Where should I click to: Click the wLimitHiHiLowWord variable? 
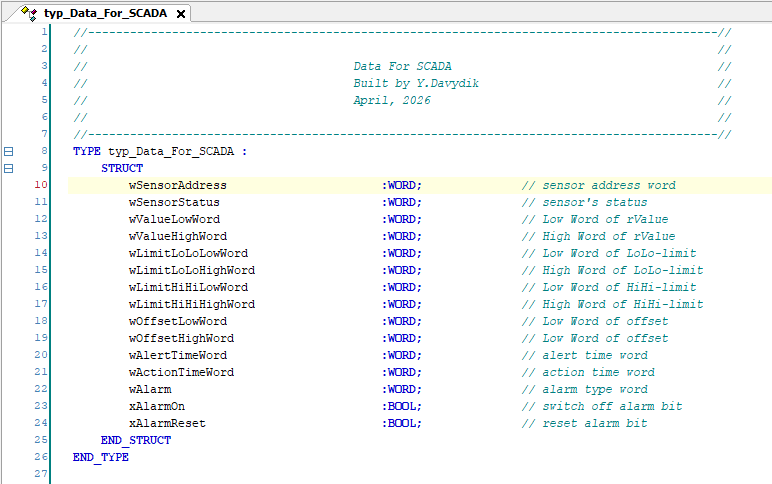click(x=189, y=287)
